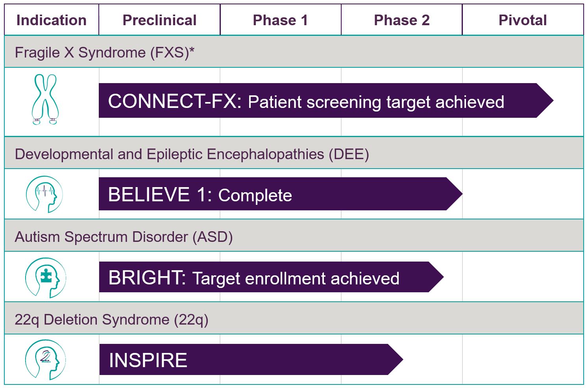
Task: Click Developmental and Epileptic Encephalopathies heading
Action: [192, 154]
